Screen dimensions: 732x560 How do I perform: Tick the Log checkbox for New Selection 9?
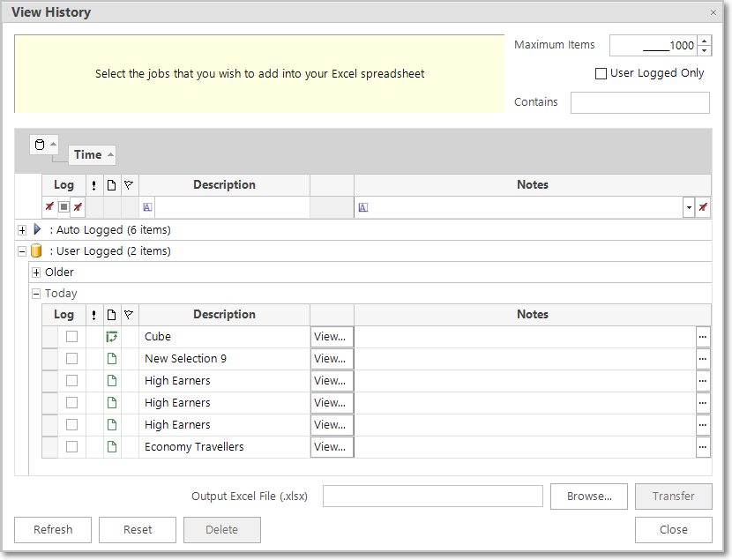(71, 358)
